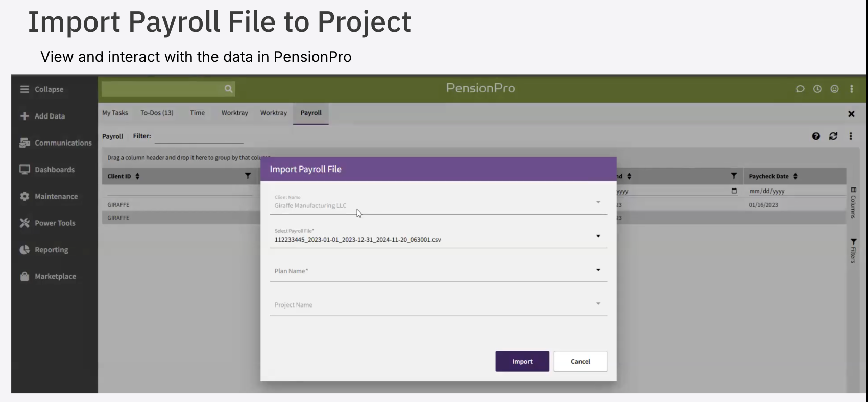Viewport: 868px width, 402px height.
Task: Click the Import button
Action: pyautogui.click(x=522, y=361)
